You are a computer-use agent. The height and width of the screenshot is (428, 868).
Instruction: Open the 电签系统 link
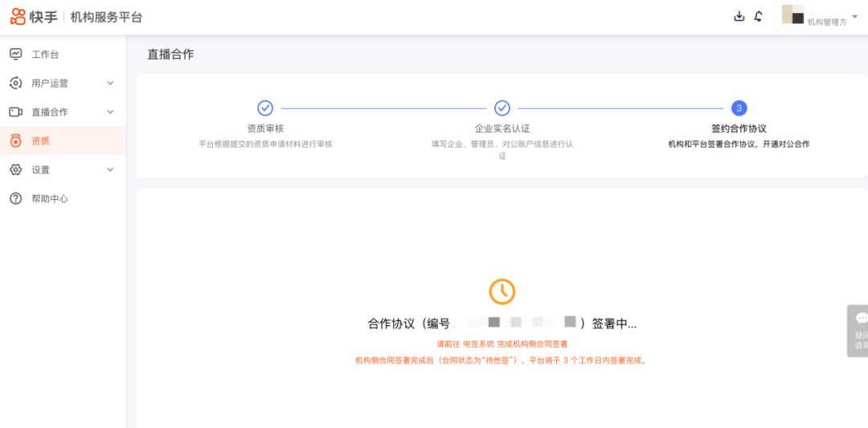(x=478, y=344)
